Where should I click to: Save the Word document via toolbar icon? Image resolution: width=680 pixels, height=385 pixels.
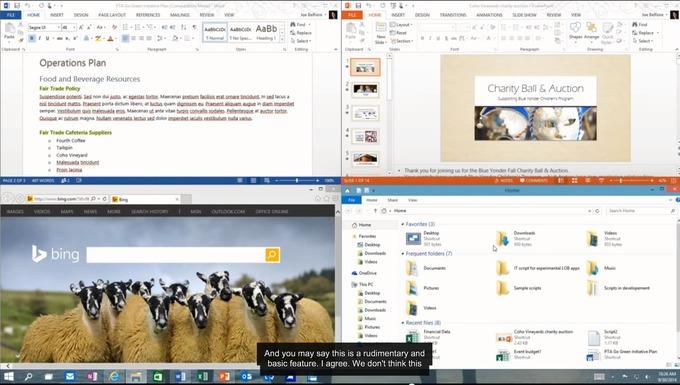click(17, 5)
